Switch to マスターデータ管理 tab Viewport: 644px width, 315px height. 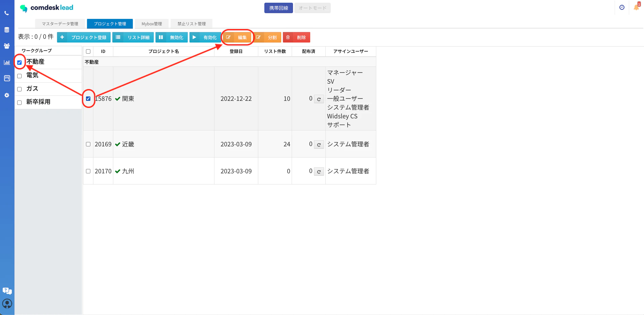pos(60,24)
